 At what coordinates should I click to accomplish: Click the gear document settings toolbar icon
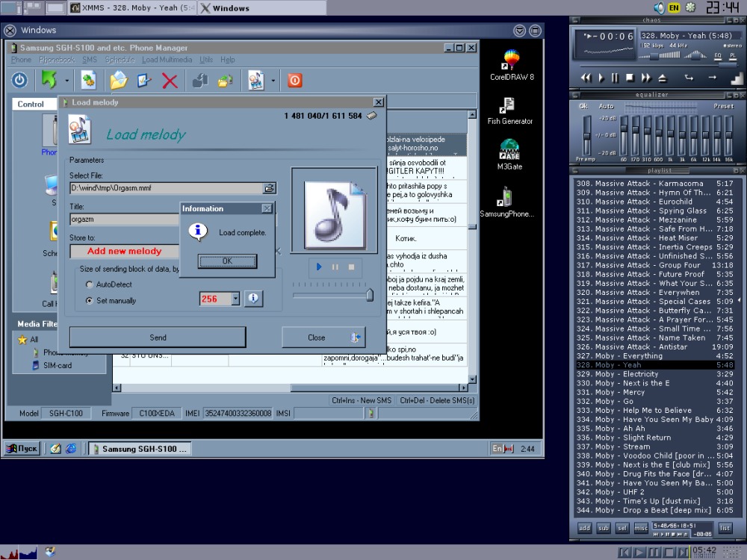tap(88, 80)
